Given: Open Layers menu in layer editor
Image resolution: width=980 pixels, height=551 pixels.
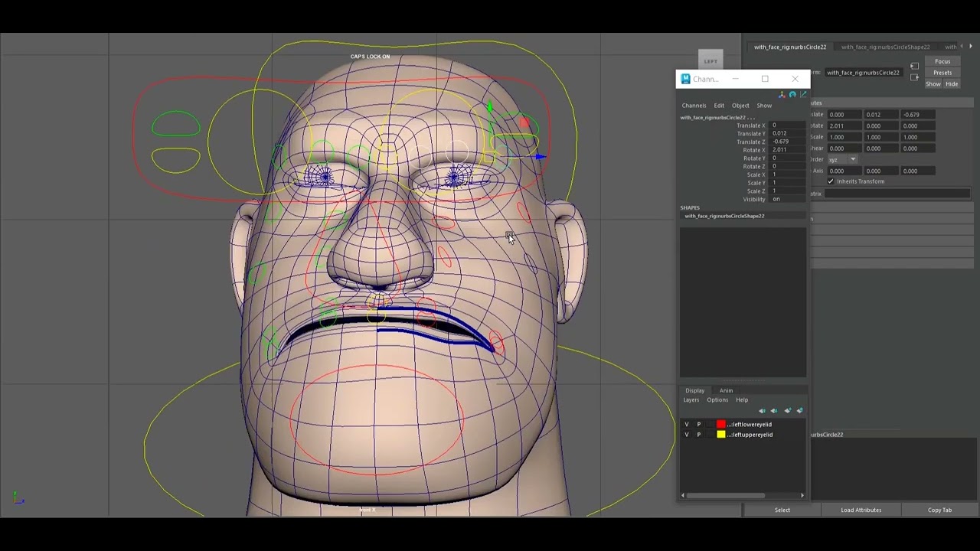Looking at the screenshot, I should pyautogui.click(x=691, y=400).
